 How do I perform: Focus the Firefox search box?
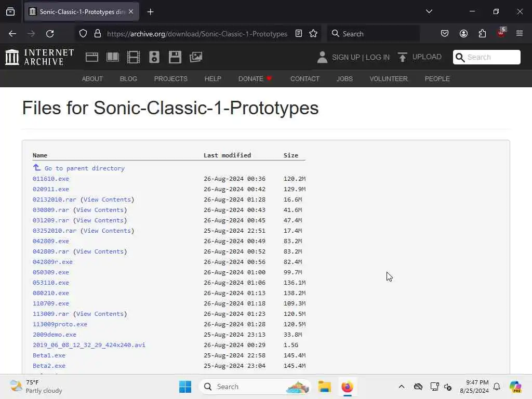(373, 34)
